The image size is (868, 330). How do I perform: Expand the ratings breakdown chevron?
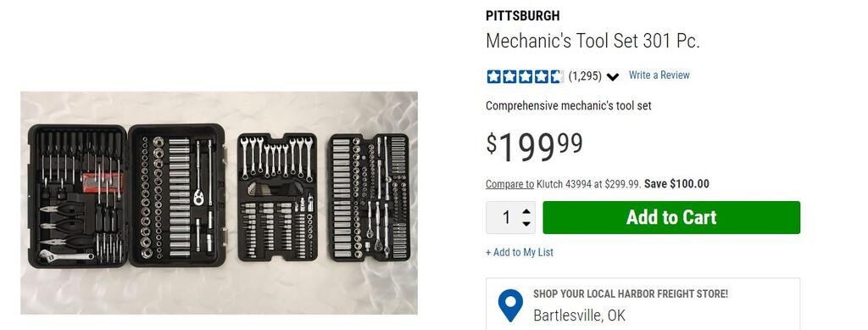[612, 77]
